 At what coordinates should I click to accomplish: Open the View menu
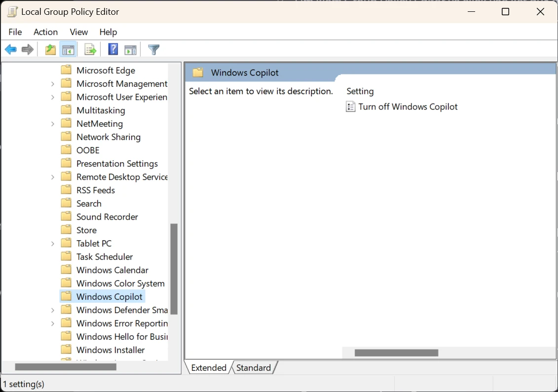coord(78,32)
